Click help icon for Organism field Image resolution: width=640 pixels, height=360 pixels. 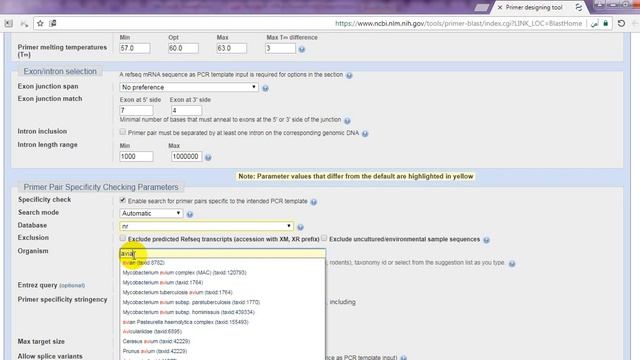[512, 264]
